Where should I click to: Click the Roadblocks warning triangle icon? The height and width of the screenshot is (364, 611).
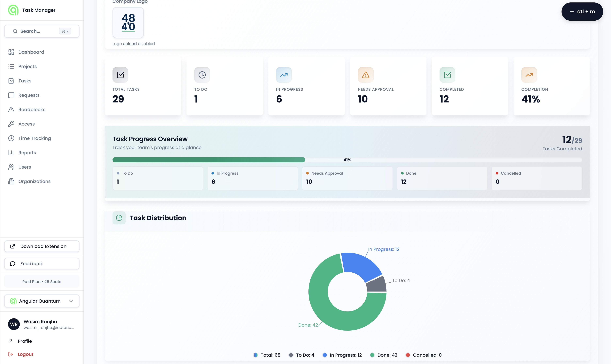coord(12,109)
